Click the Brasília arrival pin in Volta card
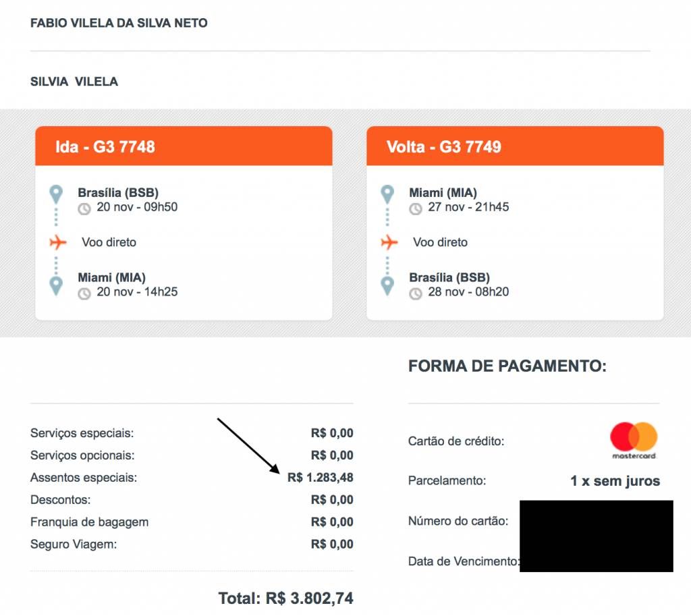691x616 pixels. point(387,285)
